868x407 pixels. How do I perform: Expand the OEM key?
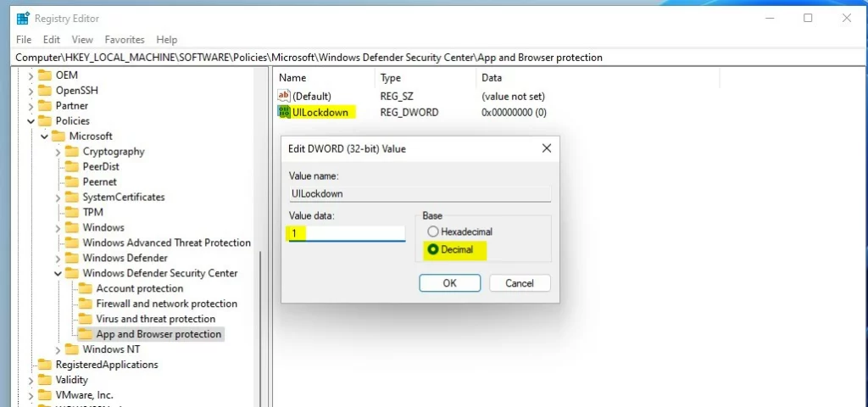(31, 75)
